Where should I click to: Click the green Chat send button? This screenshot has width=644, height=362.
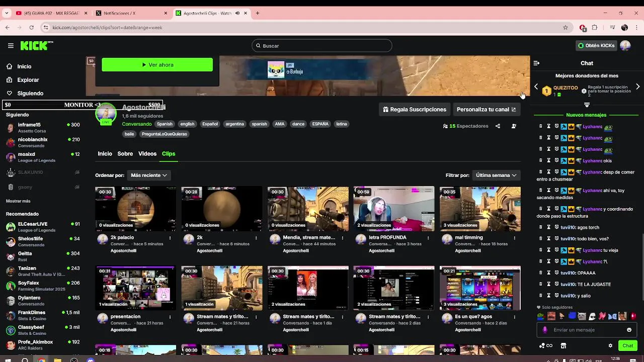tap(627, 346)
